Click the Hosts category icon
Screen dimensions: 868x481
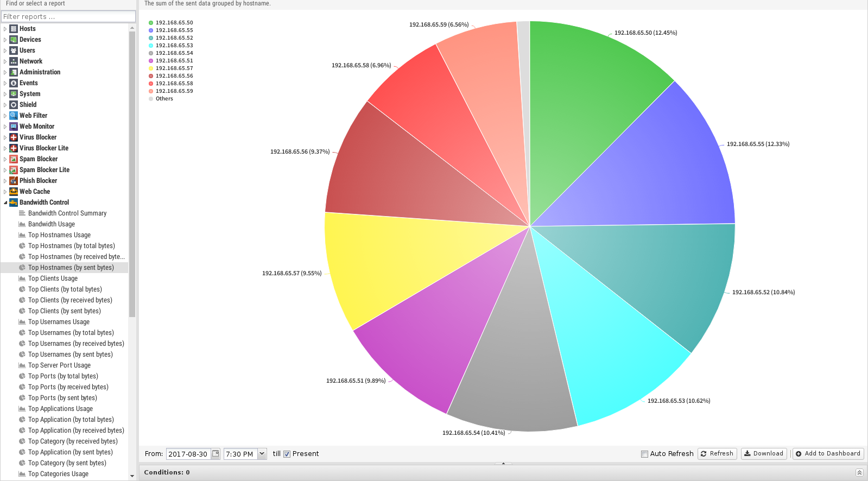(x=14, y=29)
